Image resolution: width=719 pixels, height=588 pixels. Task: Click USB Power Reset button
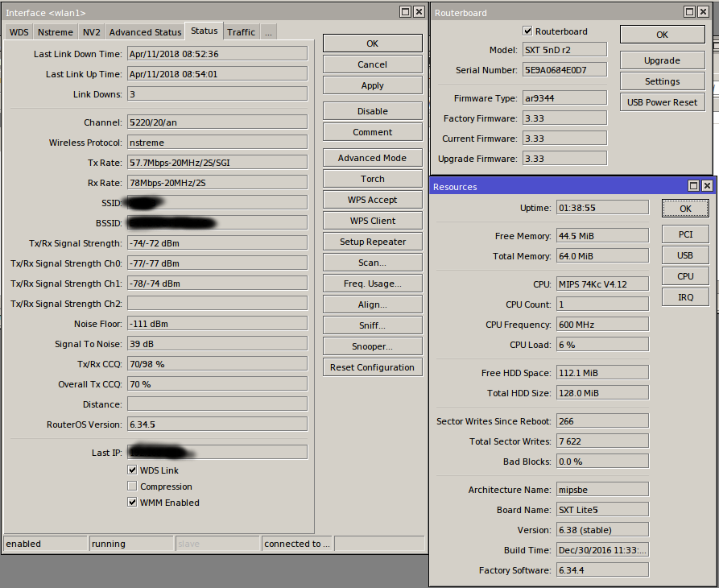[662, 103]
